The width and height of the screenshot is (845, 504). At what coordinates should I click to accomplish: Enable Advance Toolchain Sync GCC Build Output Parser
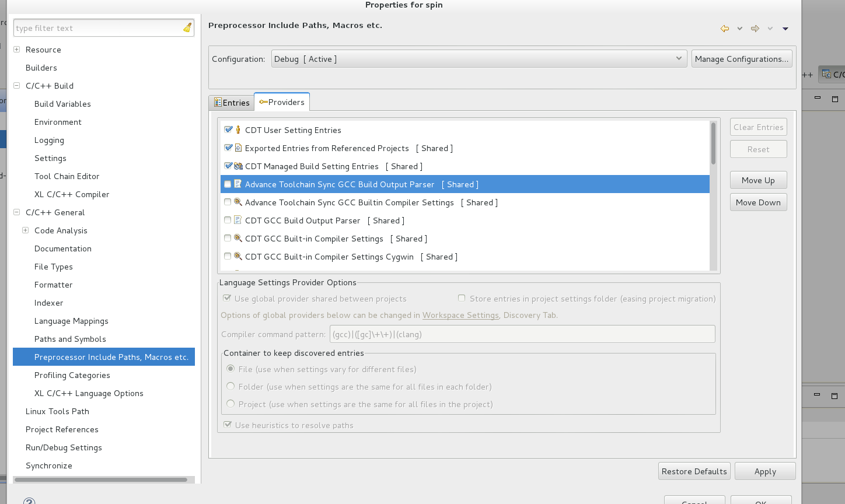(x=228, y=184)
